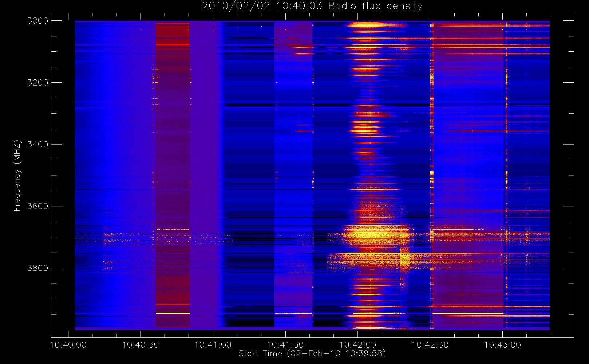Viewport: 589px width, 364px height.
Task: Select the 3800 frequency tick label
Action: pyautogui.click(x=38, y=268)
